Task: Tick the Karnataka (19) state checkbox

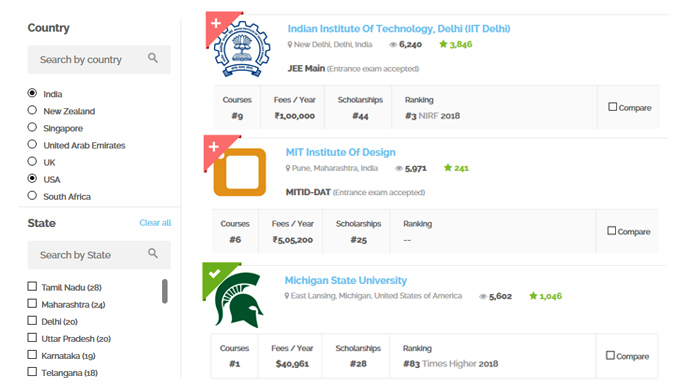Action: (32, 355)
